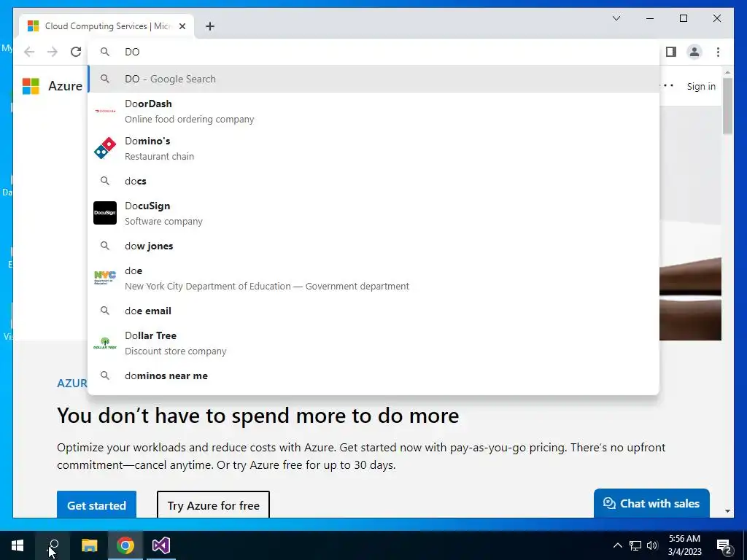This screenshot has height=560, width=747.
Task: Click the address bar containing DO
Action: point(373,52)
